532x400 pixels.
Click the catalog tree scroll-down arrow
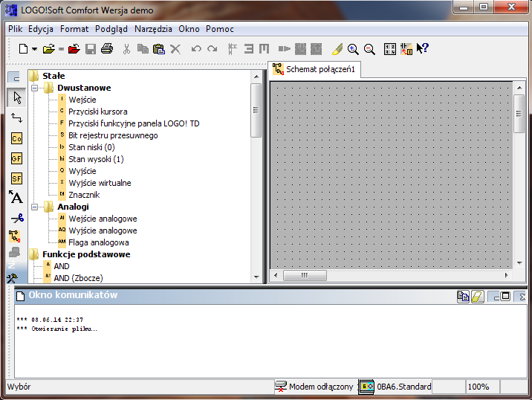[256, 277]
